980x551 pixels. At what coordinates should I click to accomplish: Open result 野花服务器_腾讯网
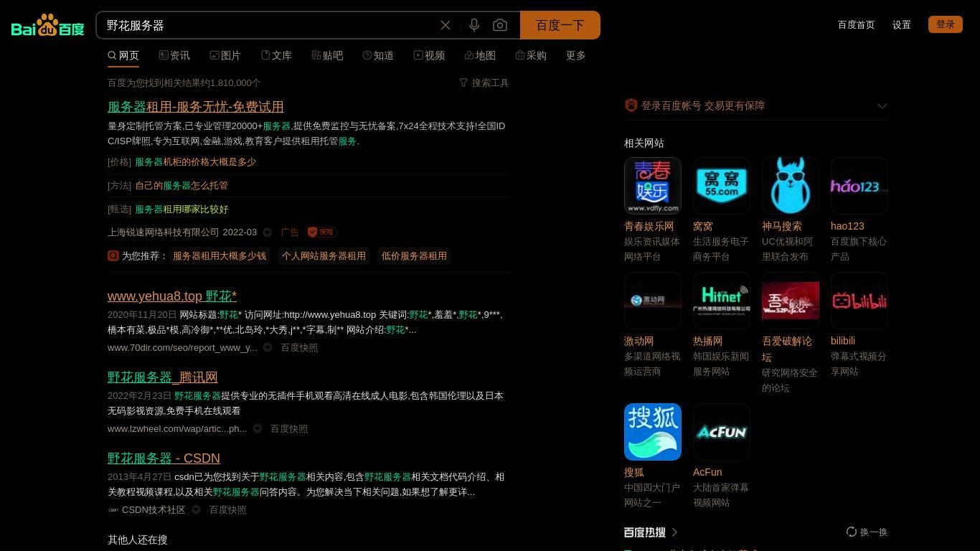click(163, 377)
